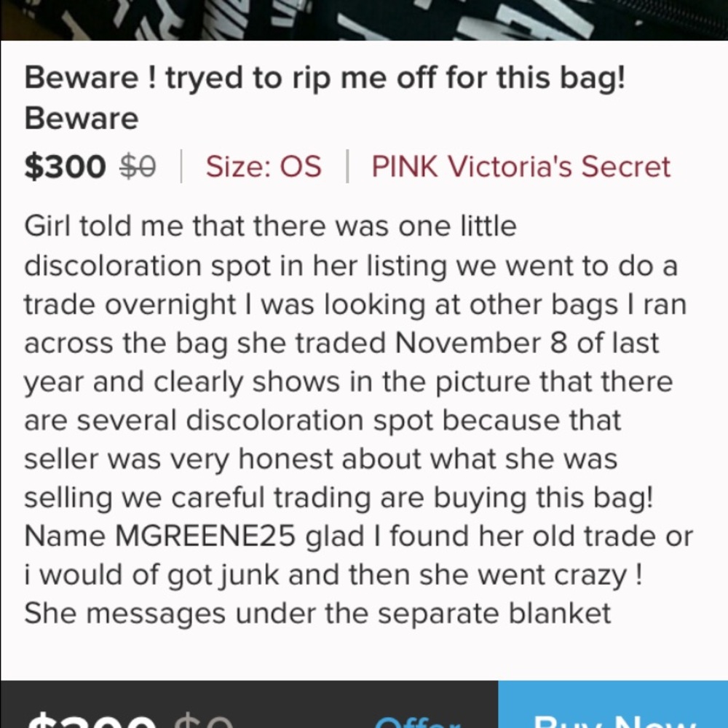Tap the 'she went crazy' description line
This screenshot has width=728, height=728.
(333, 575)
